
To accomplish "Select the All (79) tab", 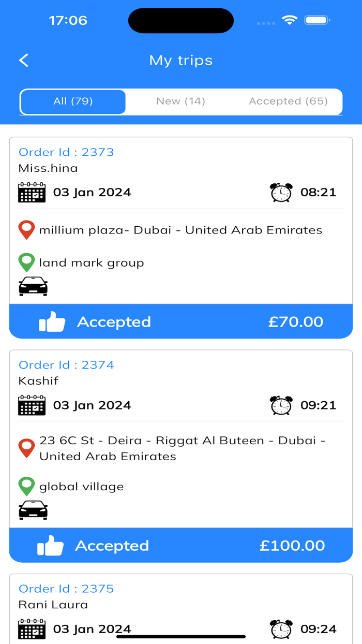I will (73, 101).
